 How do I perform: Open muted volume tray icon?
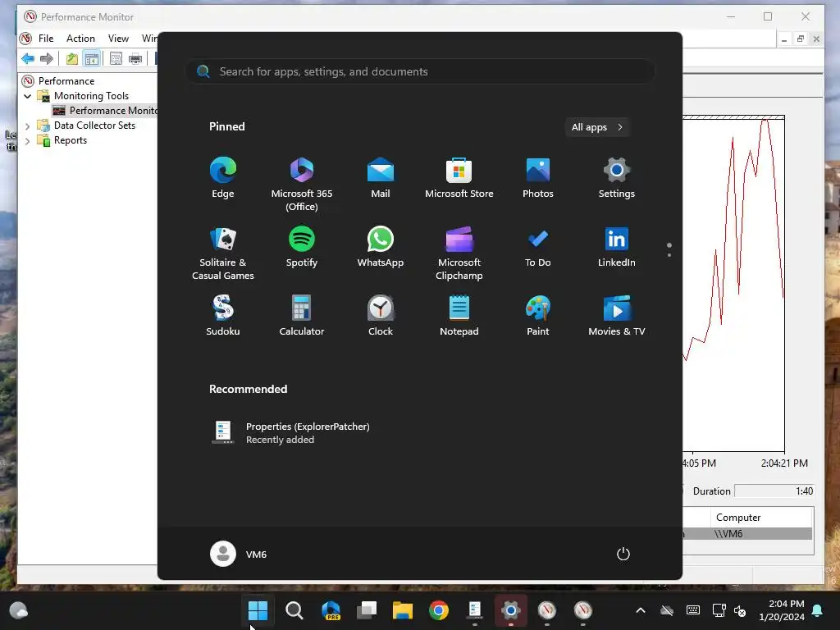click(x=740, y=610)
